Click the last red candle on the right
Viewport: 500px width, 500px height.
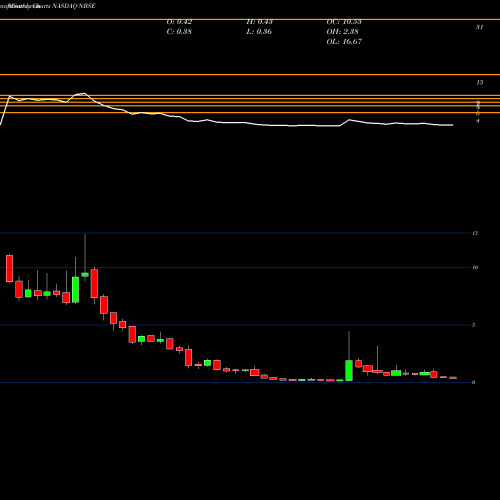tap(453, 378)
